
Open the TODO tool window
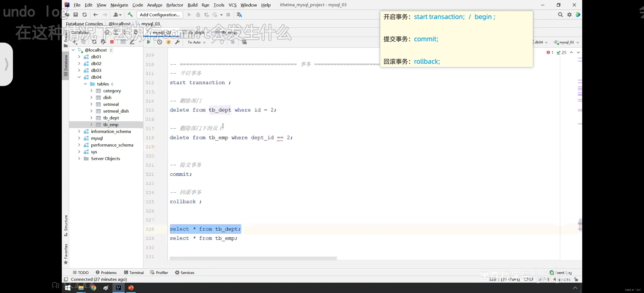click(80, 272)
